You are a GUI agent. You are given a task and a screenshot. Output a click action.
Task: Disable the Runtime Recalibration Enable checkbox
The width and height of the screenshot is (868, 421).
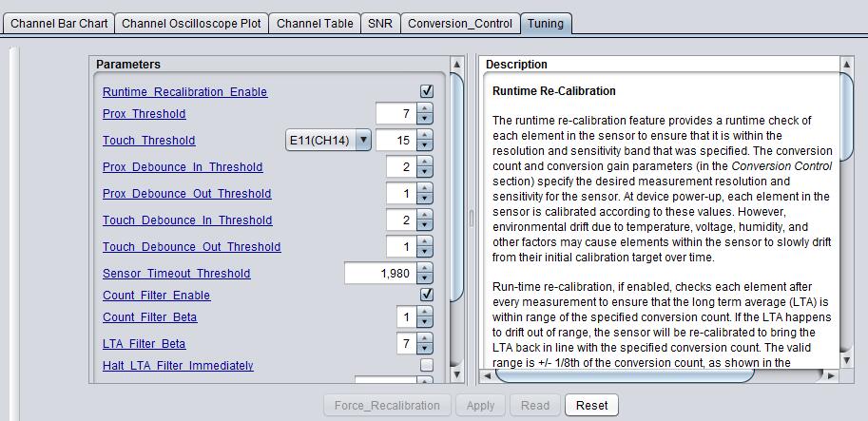427,91
